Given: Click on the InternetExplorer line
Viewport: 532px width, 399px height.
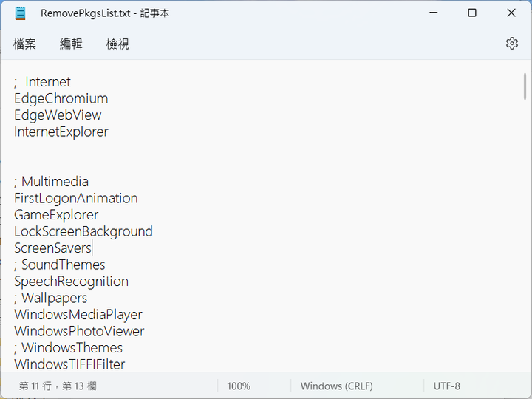Looking at the screenshot, I should [x=61, y=132].
